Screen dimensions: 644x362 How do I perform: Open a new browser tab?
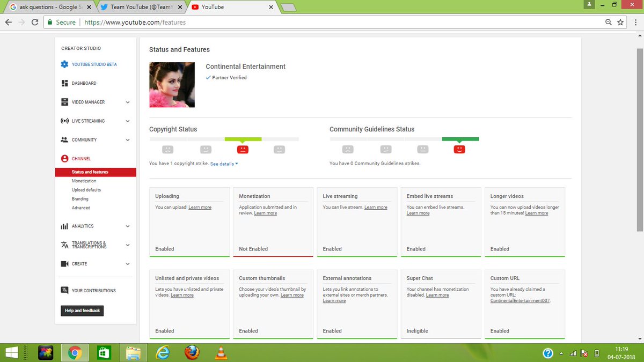point(289,8)
